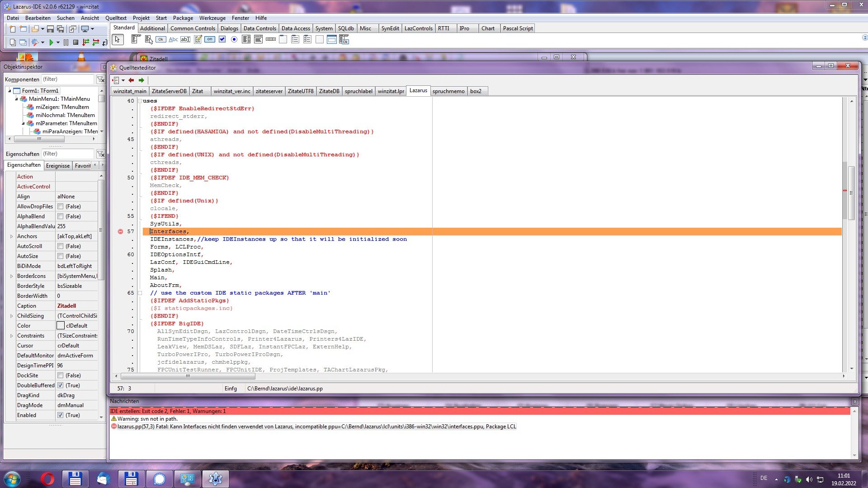
Task: Uncheck the DoubleBuffered checkbox
Action: pos(60,385)
